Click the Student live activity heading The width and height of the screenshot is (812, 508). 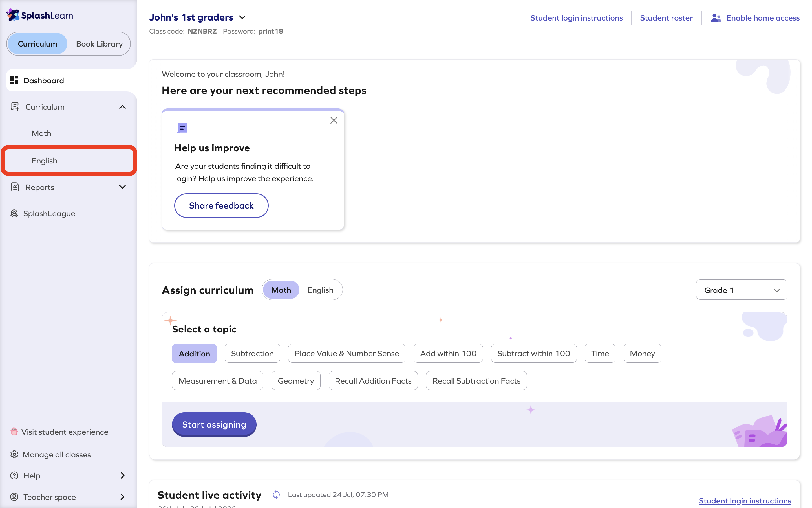(x=209, y=495)
